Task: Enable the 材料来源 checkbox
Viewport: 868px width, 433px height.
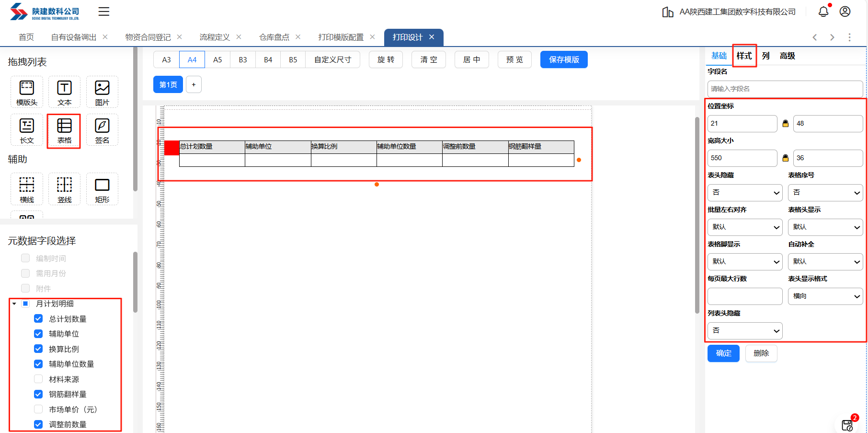Action: [39, 379]
